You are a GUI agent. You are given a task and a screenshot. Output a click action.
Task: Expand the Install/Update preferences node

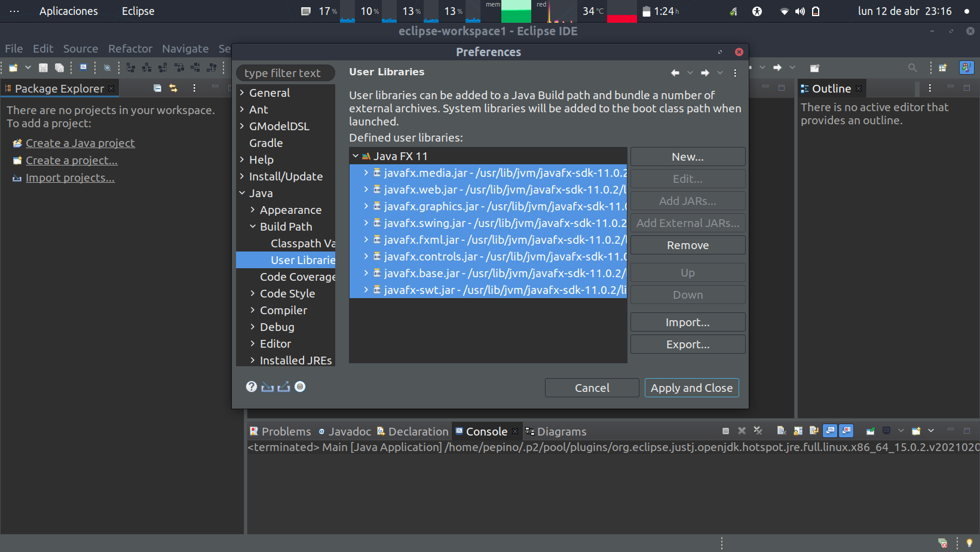[242, 176]
